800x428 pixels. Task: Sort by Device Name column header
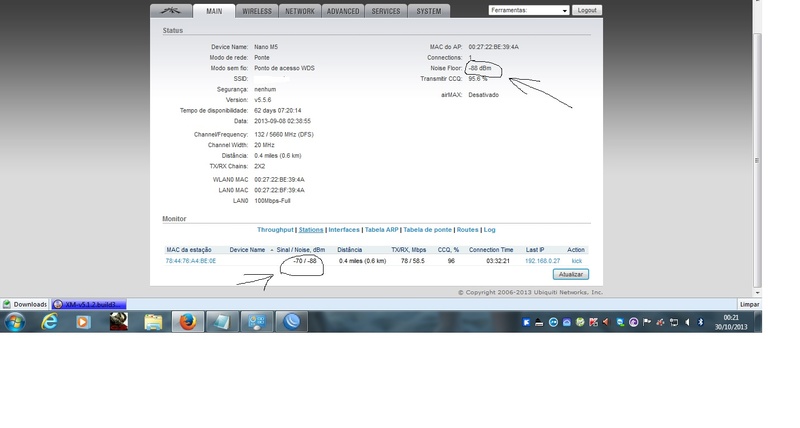coord(247,250)
